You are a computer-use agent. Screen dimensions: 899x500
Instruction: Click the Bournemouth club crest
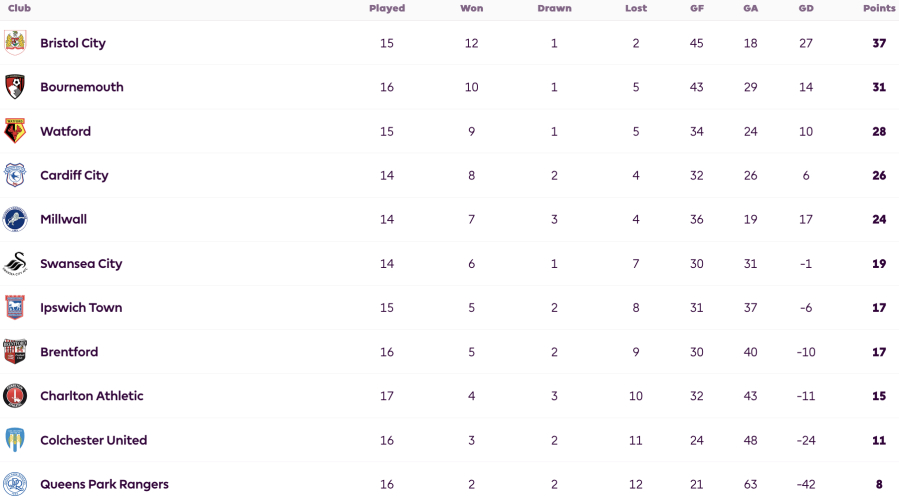(15, 87)
